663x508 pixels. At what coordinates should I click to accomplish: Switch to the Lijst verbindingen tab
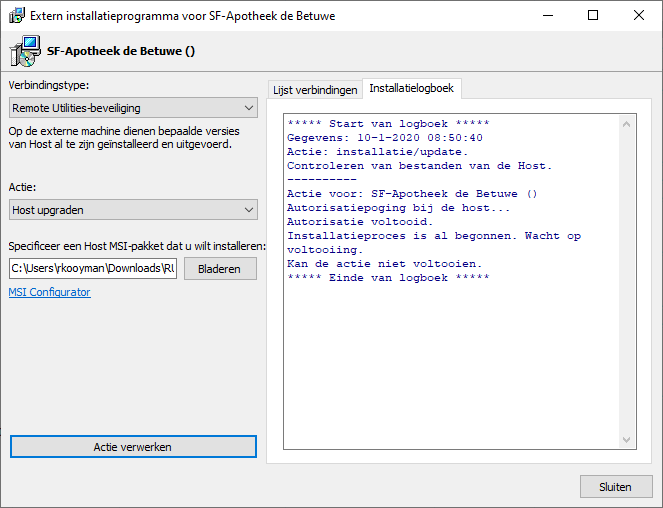315,89
